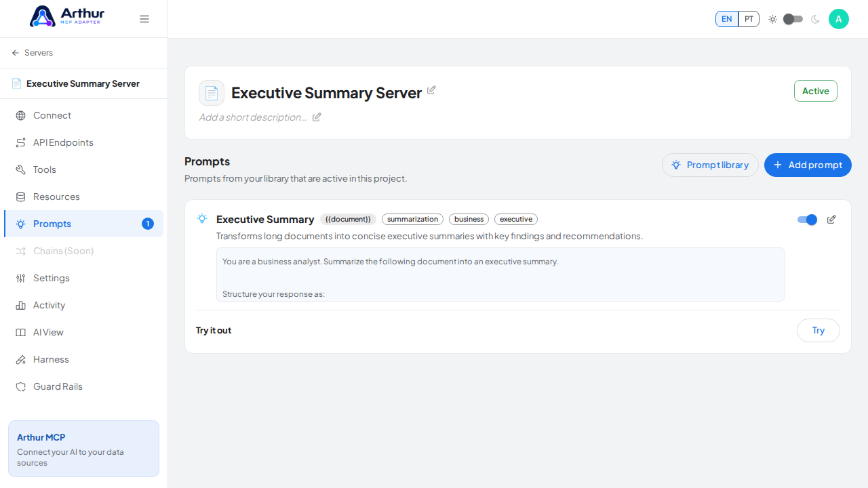Open the Connect section
This screenshot has height=488, width=868.
click(83, 115)
